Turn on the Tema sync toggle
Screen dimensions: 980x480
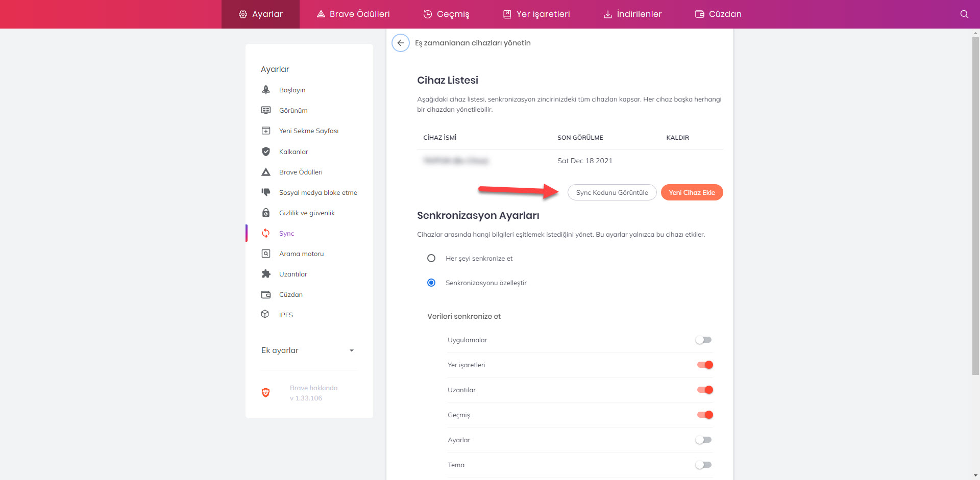pyautogui.click(x=703, y=465)
